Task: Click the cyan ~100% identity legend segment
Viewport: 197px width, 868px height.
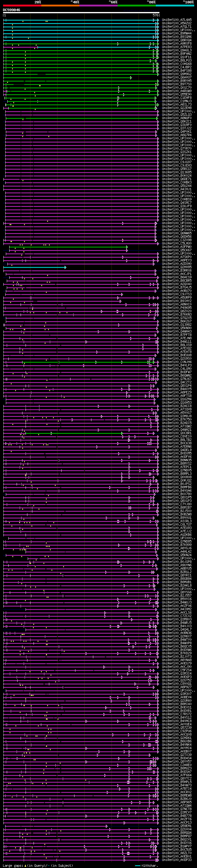Action: (175, 6)
